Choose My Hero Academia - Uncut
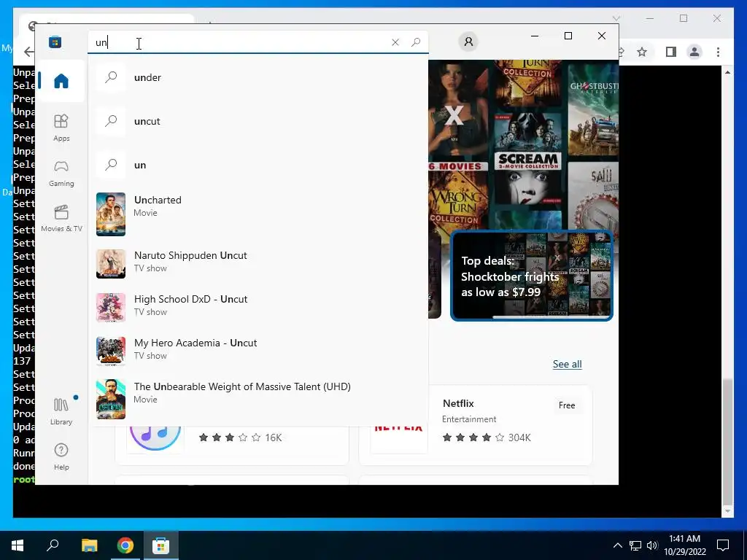Image resolution: width=747 pixels, height=560 pixels. 258,351
